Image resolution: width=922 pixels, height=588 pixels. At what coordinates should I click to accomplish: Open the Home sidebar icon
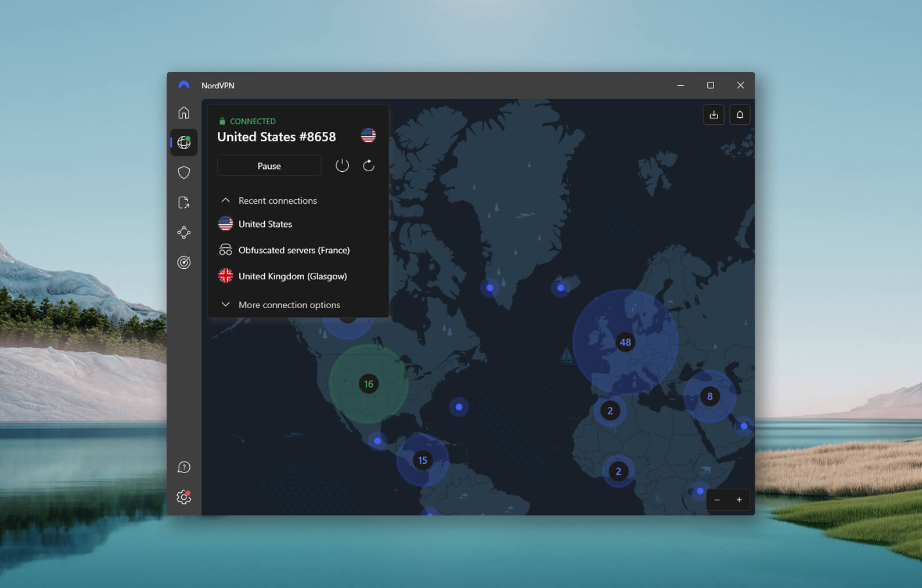(x=183, y=113)
